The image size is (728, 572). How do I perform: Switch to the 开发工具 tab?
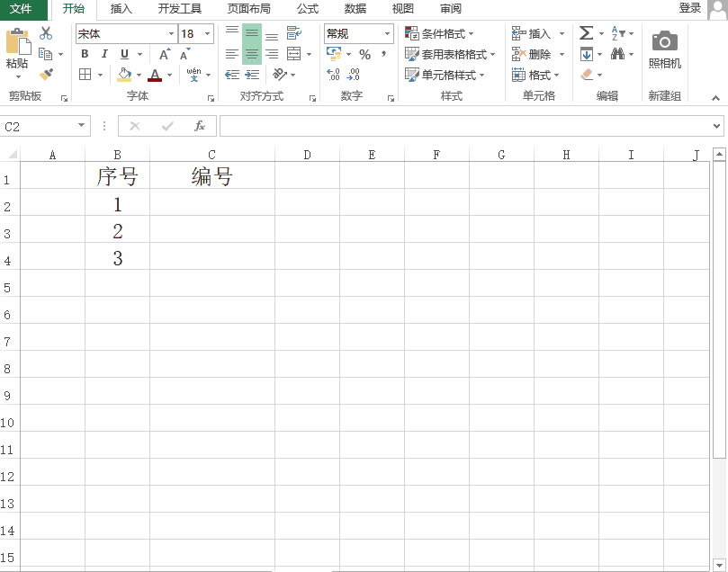[x=180, y=9]
